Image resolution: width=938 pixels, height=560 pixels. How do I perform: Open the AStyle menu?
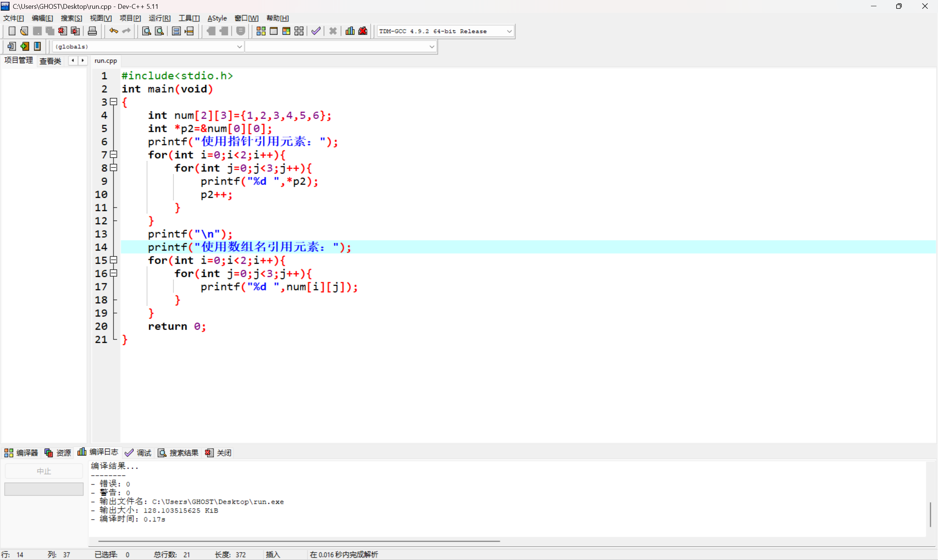click(x=217, y=18)
